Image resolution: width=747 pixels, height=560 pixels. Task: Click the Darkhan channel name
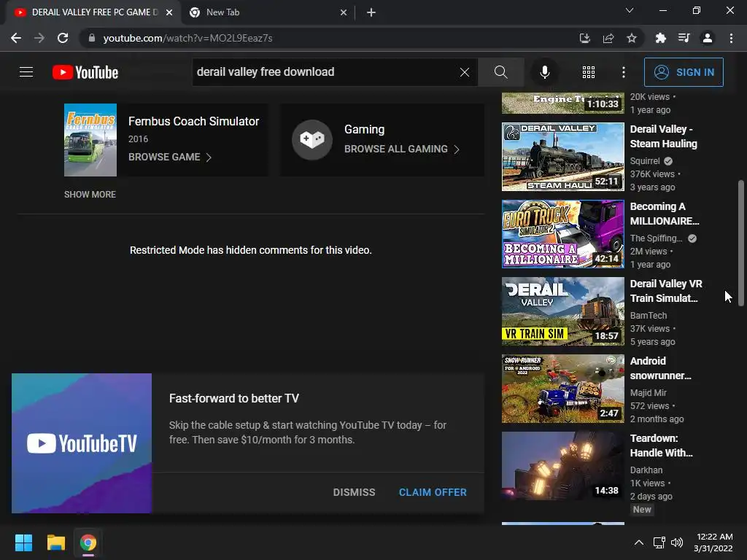(646, 470)
